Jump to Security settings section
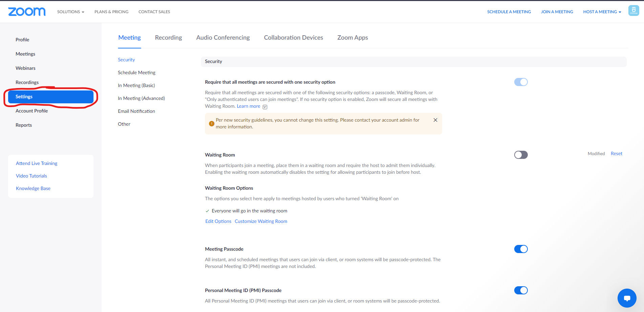 (126, 60)
